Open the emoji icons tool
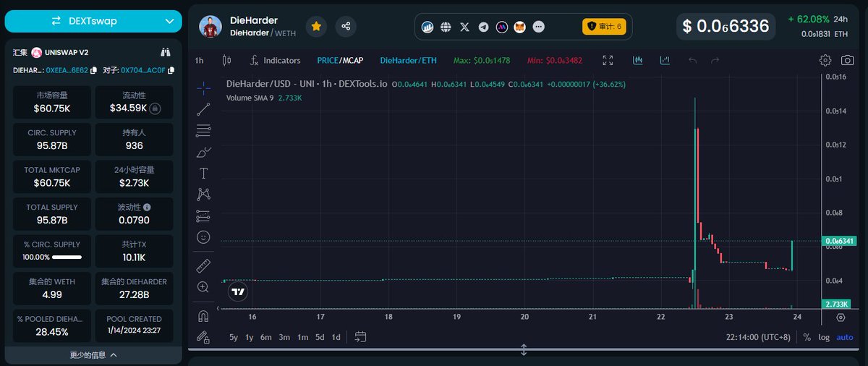This screenshot has width=868, height=366. coord(204,237)
